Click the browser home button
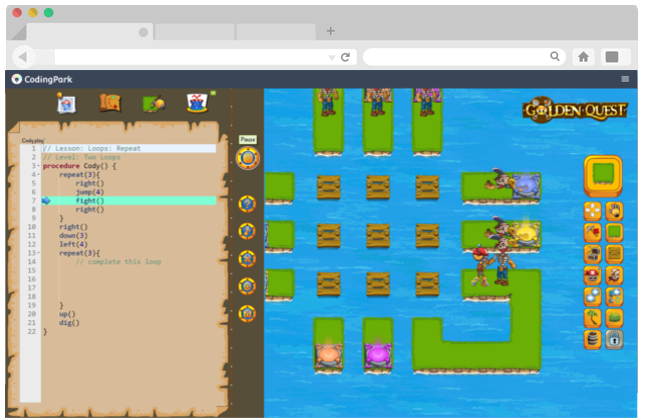This screenshot has height=418, width=645. coord(583,57)
